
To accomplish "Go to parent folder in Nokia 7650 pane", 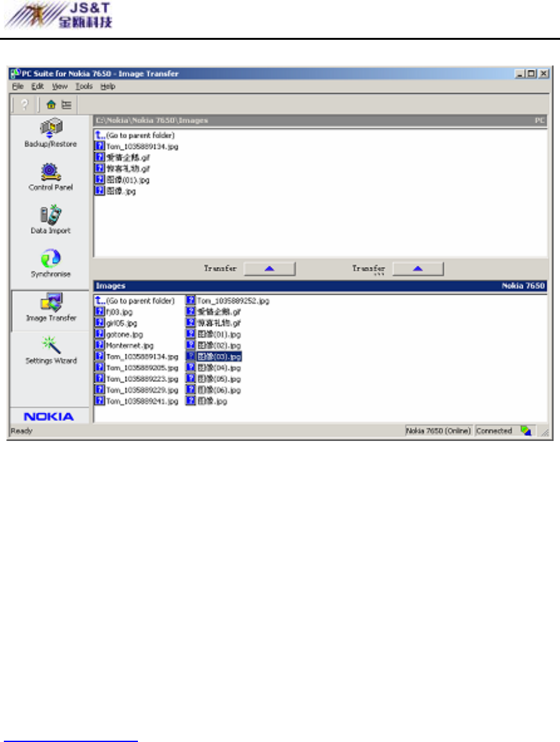I will click(135, 301).
